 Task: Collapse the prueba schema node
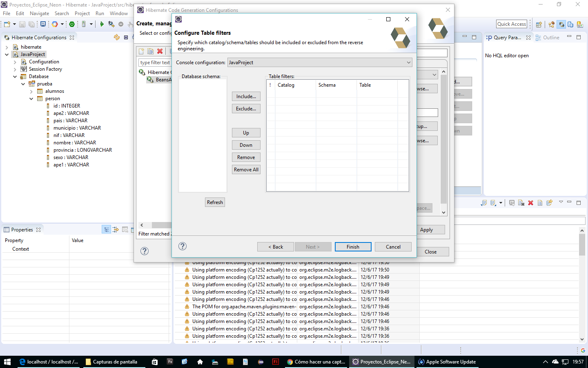tap(23, 84)
